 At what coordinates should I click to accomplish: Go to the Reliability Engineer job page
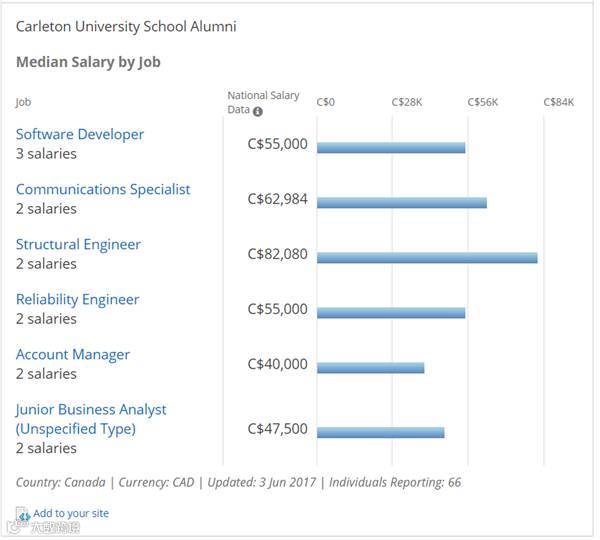click(78, 299)
